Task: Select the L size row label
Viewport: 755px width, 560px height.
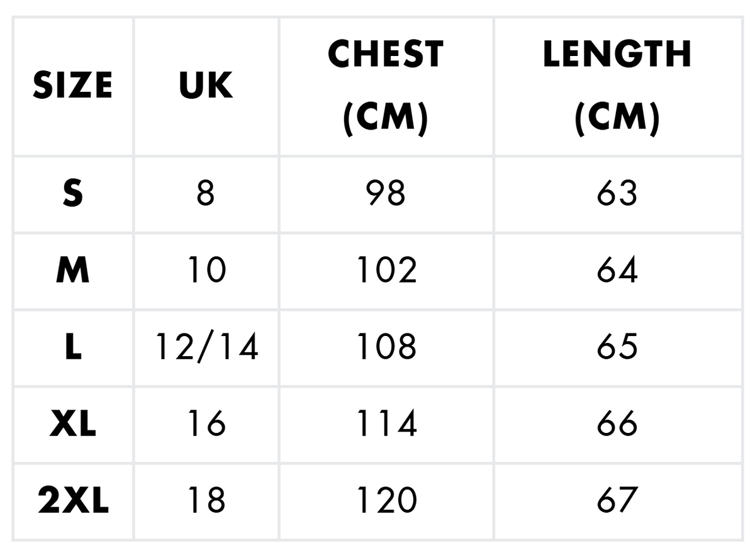Action: 73,348
